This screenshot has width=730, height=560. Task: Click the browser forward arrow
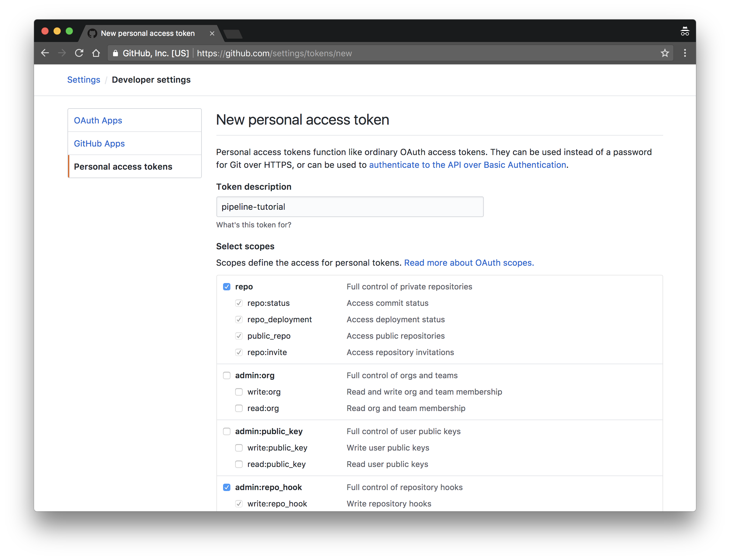(x=62, y=53)
